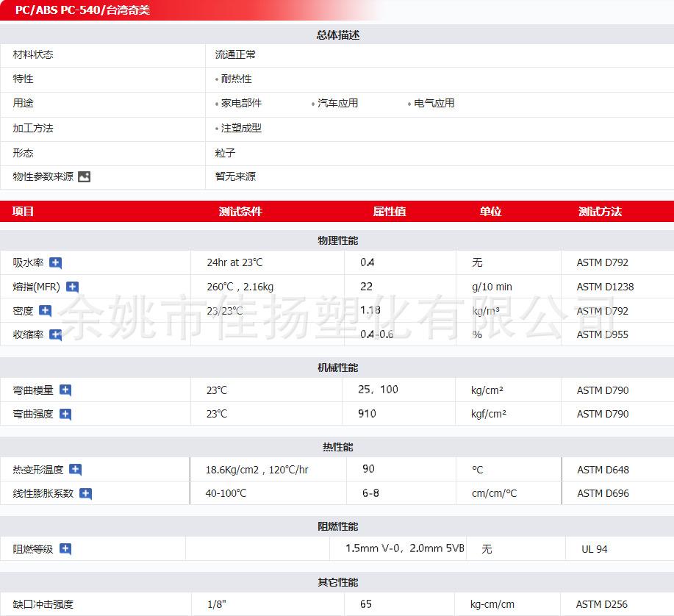The height and width of the screenshot is (616, 674).
Task: Click the flexural modulus value 25, 100
Action: point(379,390)
